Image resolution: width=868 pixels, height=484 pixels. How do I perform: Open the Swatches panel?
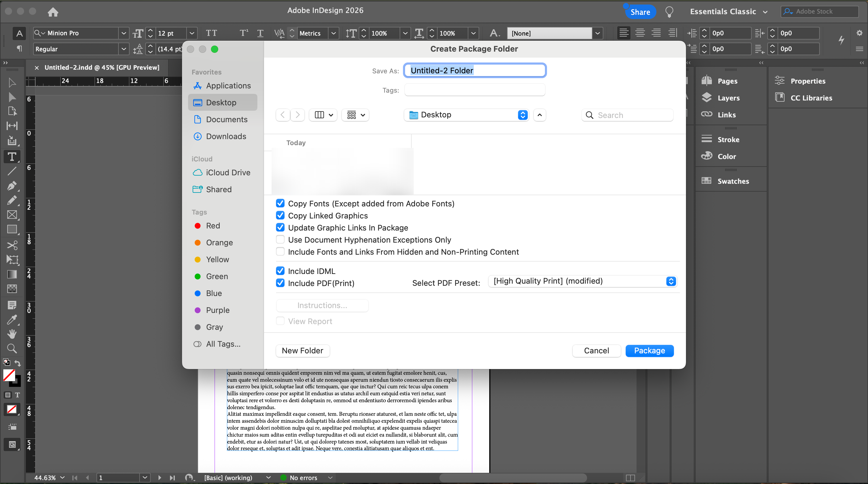pyautogui.click(x=733, y=181)
